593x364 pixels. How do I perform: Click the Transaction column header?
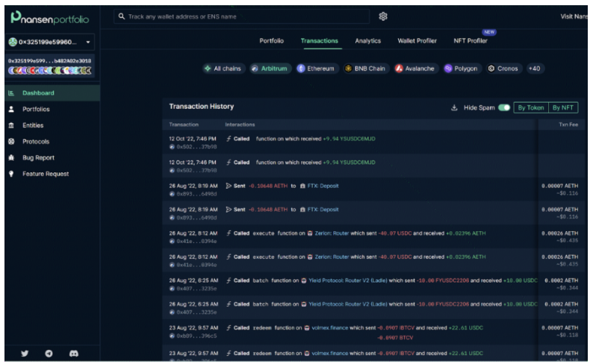(x=184, y=125)
